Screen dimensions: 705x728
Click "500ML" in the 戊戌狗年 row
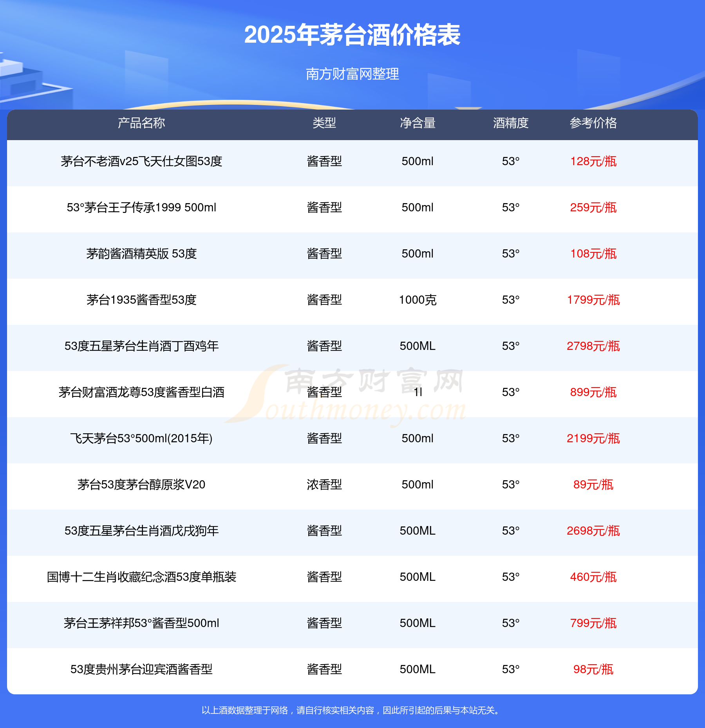[418, 531]
